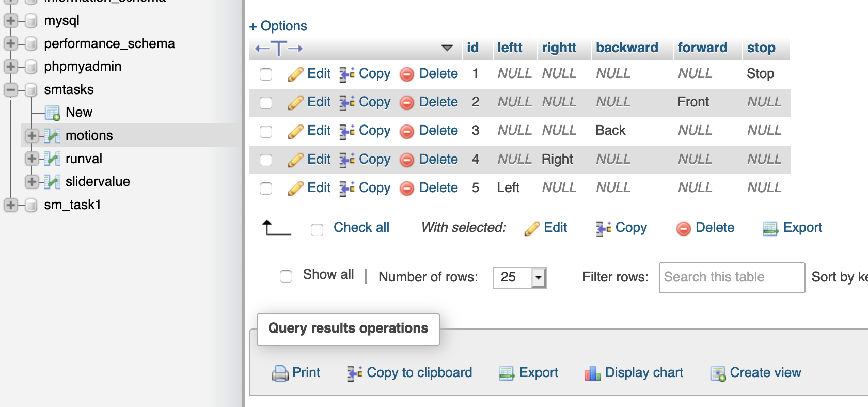Sort by the backward column header
This screenshot has height=407, width=868.
pos(627,48)
